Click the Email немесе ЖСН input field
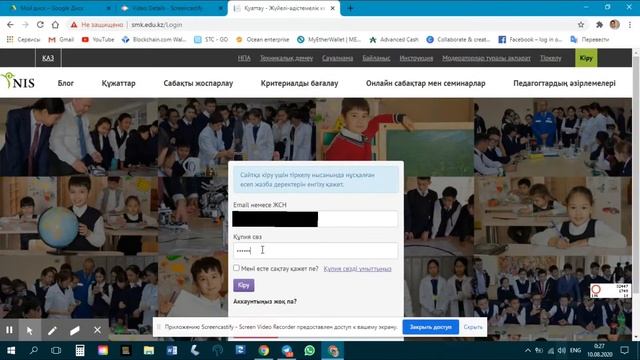 click(315, 219)
